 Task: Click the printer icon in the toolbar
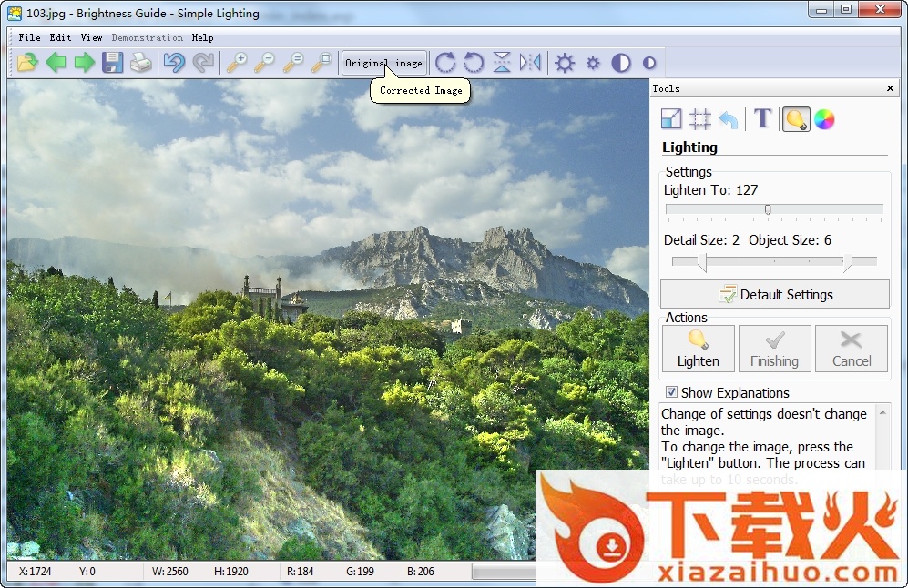point(140,63)
